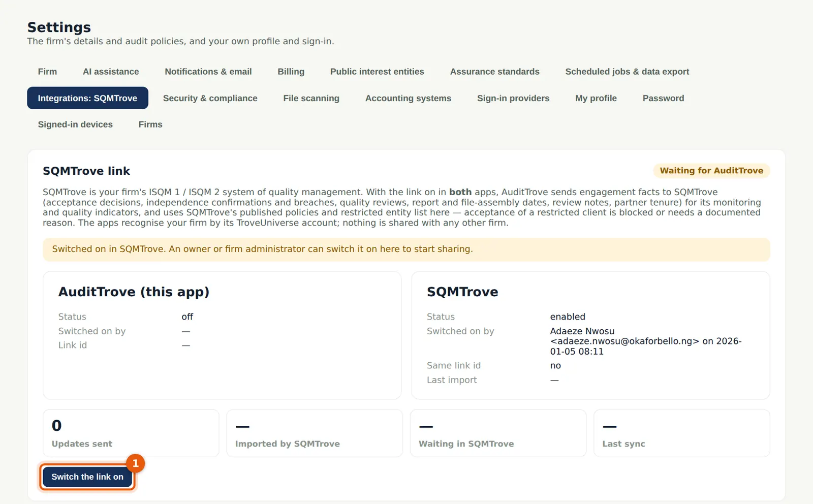Click Switch the link on button
Viewport: 813px width, 504px height.
point(87,477)
